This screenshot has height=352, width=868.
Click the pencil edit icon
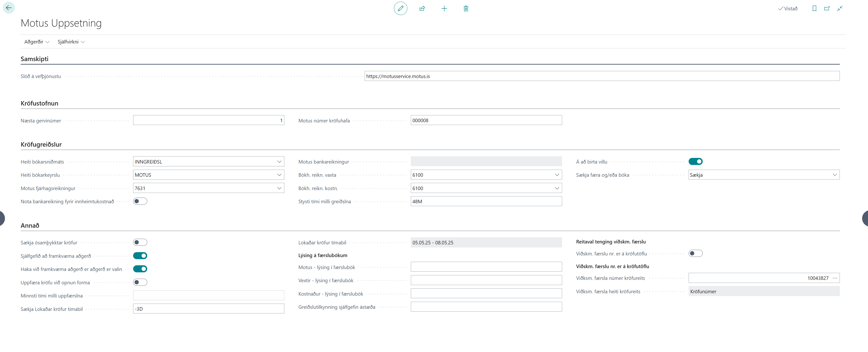400,8
